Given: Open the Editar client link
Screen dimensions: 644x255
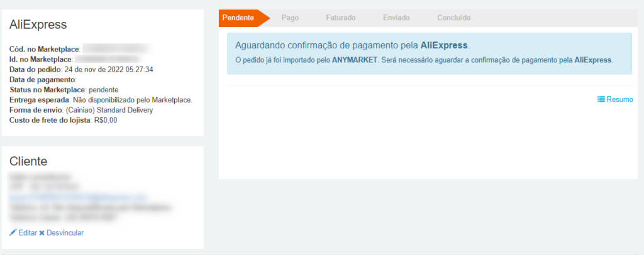Looking at the screenshot, I should (x=28, y=233).
